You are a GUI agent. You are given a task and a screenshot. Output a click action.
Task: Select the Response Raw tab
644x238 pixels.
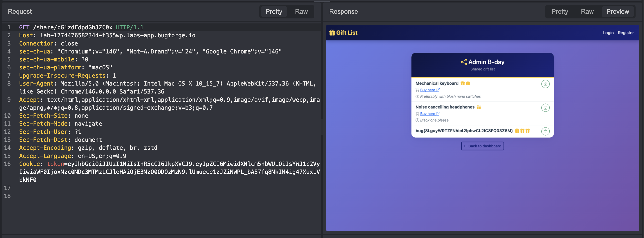(x=587, y=11)
